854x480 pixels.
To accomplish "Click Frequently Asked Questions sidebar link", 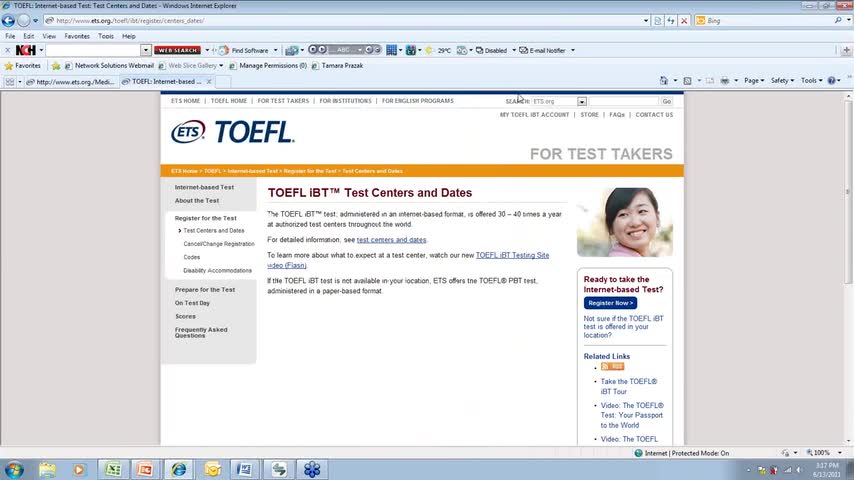I will (x=201, y=333).
